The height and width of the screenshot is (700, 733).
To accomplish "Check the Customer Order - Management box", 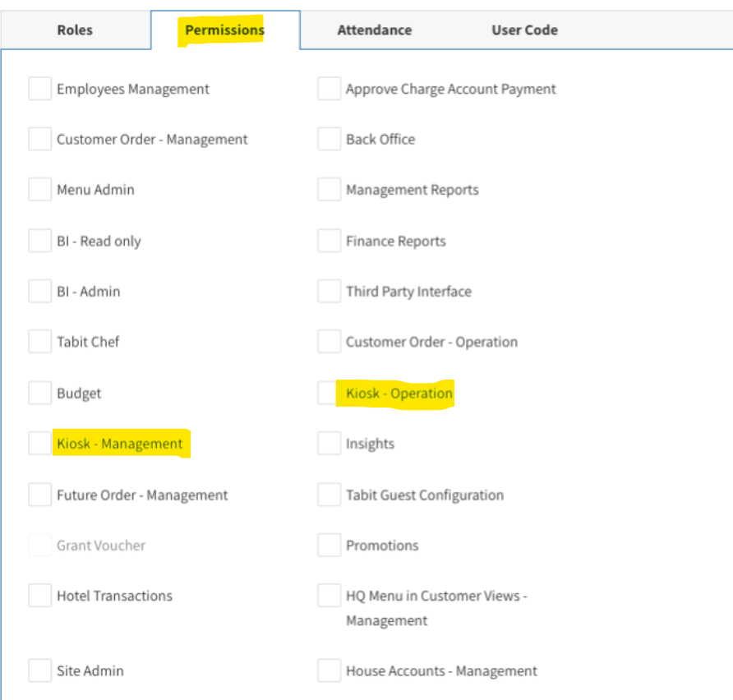I will (40, 140).
